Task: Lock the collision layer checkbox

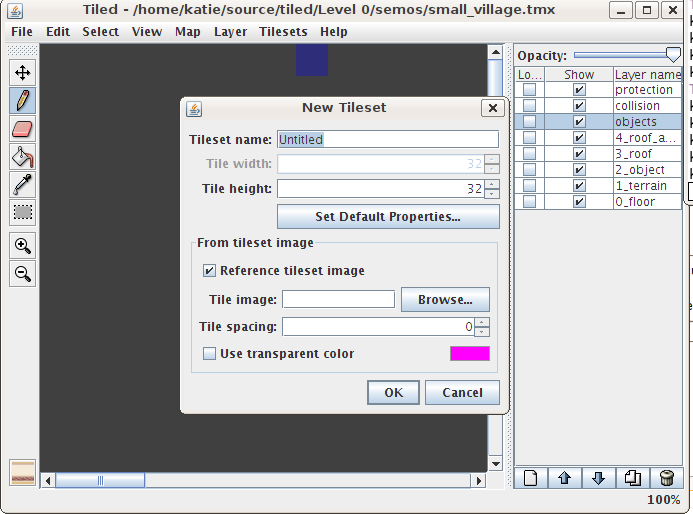Action: [x=529, y=106]
